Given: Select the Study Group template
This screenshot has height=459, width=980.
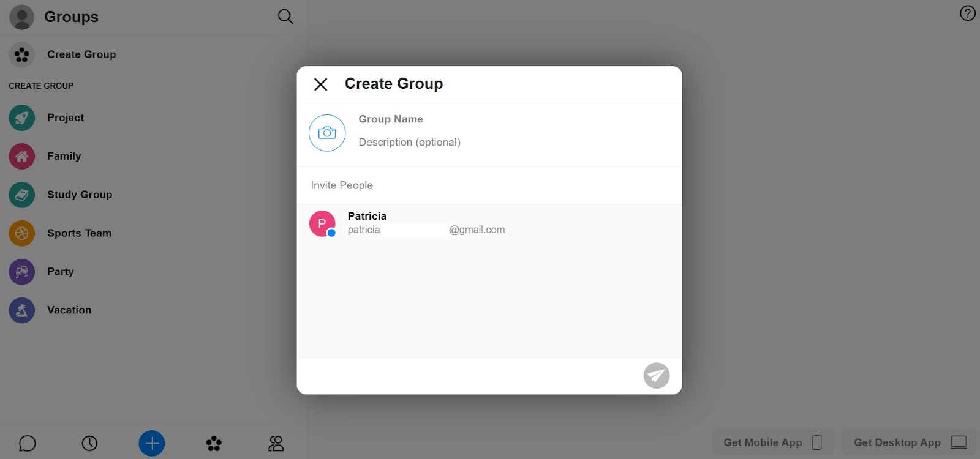Looking at the screenshot, I should coord(79,195).
